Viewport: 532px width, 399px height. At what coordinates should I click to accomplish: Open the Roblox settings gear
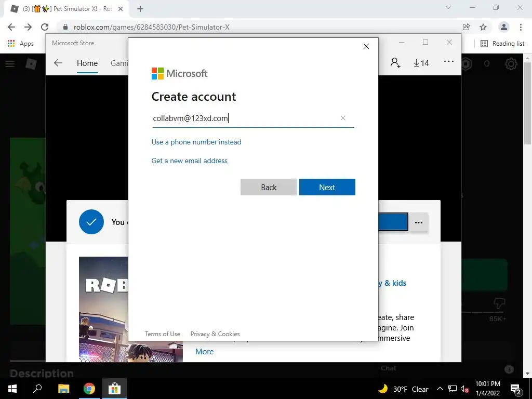511,63
